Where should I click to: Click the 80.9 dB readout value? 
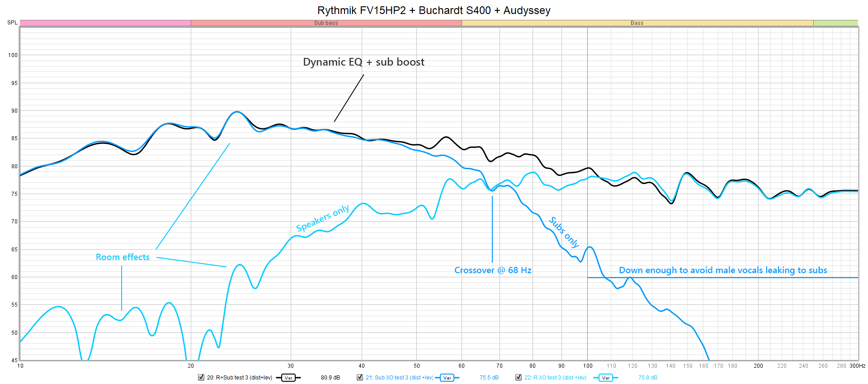click(330, 378)
